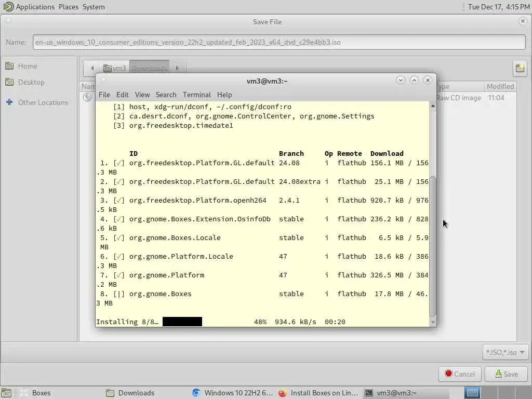Click the terminal icon in the taskbar
This screenshot has height=399, width=532.
click(369, 393)
